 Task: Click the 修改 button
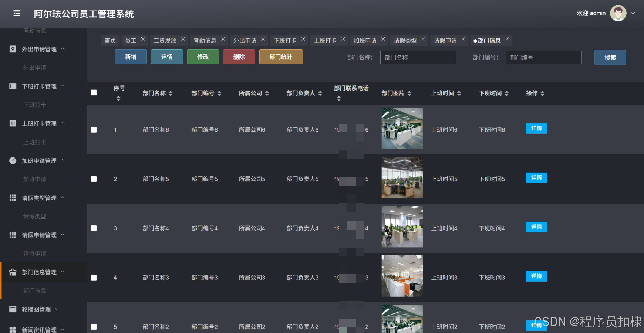pos(203,57)
